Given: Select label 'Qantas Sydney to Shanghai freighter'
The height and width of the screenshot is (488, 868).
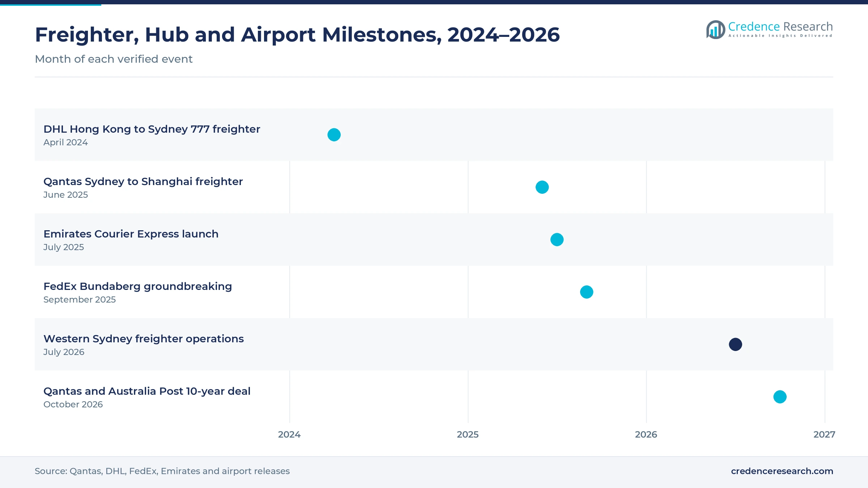Looking at the screenshot, I should tap(143, 181).
